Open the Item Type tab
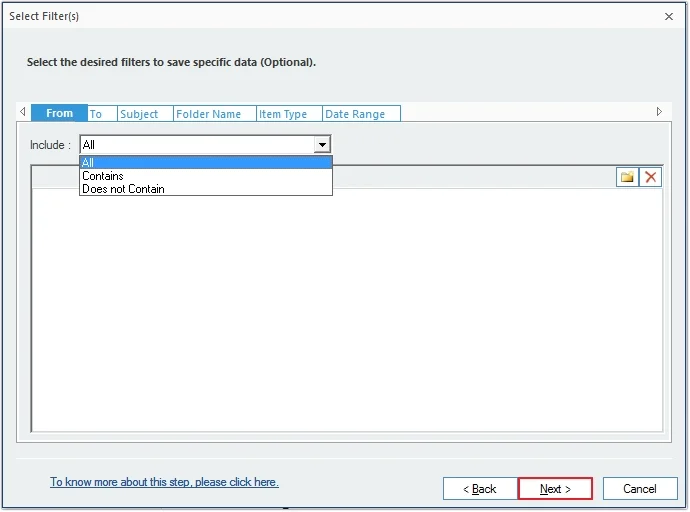 (x=288, y=114)
